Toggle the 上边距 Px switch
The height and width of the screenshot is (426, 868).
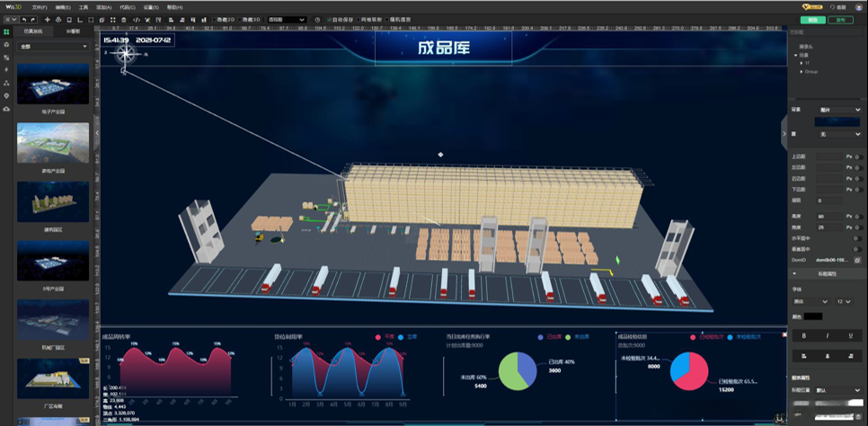click(x=858, y=156)
